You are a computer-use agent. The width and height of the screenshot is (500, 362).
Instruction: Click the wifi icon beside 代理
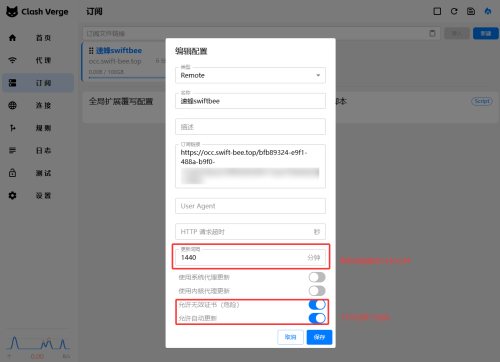[12, 60]
